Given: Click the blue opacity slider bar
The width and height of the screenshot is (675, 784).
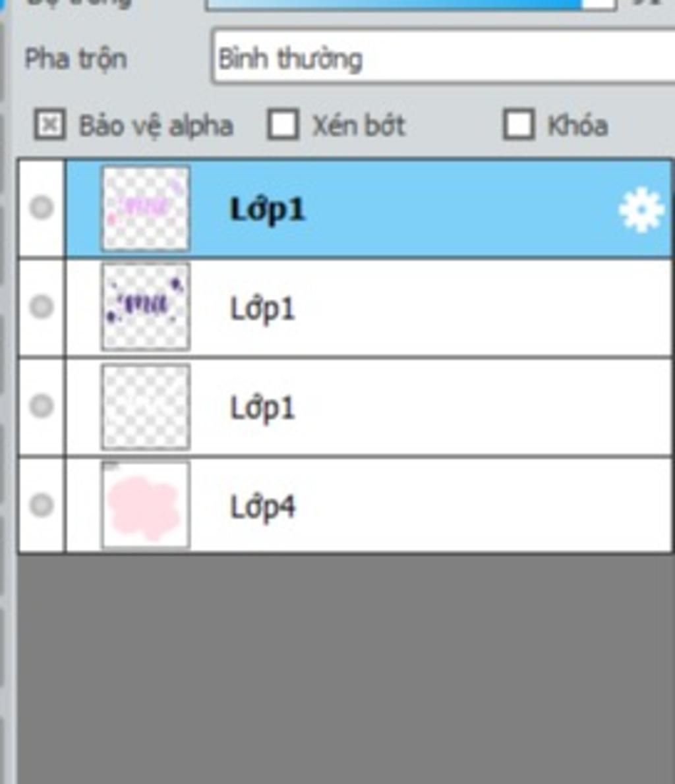Looking at the screenshot, I should coord(410,4).
